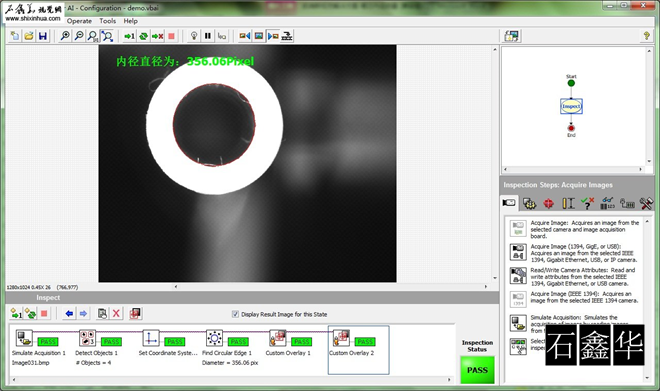Zoom out of the image

(x=79, y=36)
